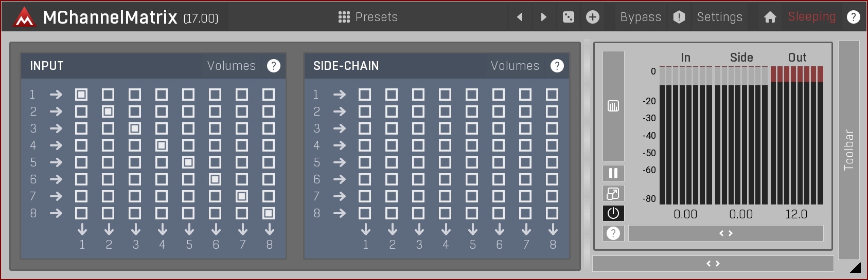
Task: Go to the next preset arrow
Action: click(x=543, y=17)
